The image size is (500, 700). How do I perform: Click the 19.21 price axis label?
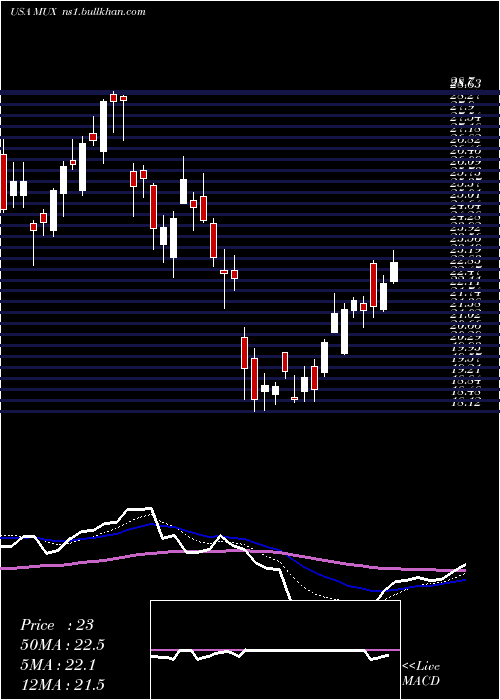pyautogui.click(x=467, y=370)
